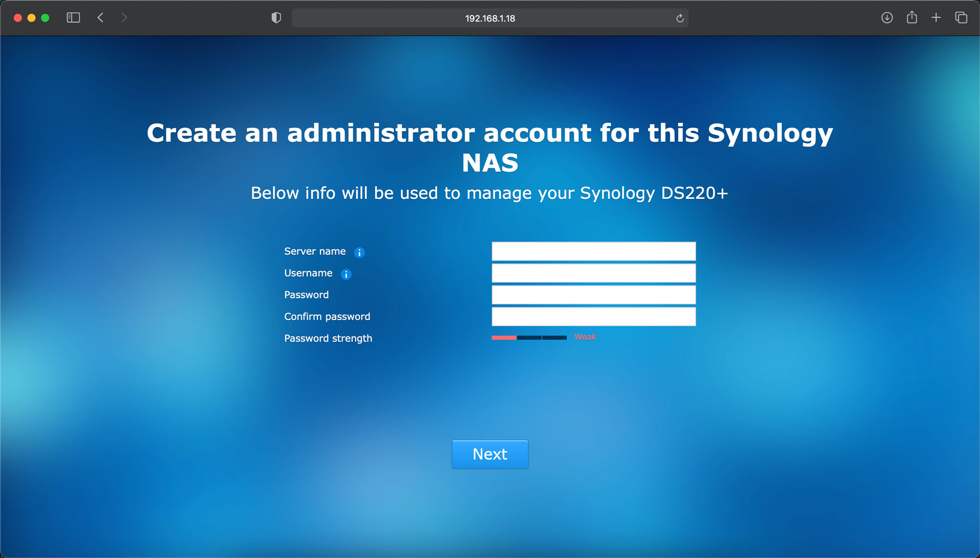The width and height of the screenshot is (980, 558).
Task: Toggle the Safari sidebar icon
Action: (73, 18)
